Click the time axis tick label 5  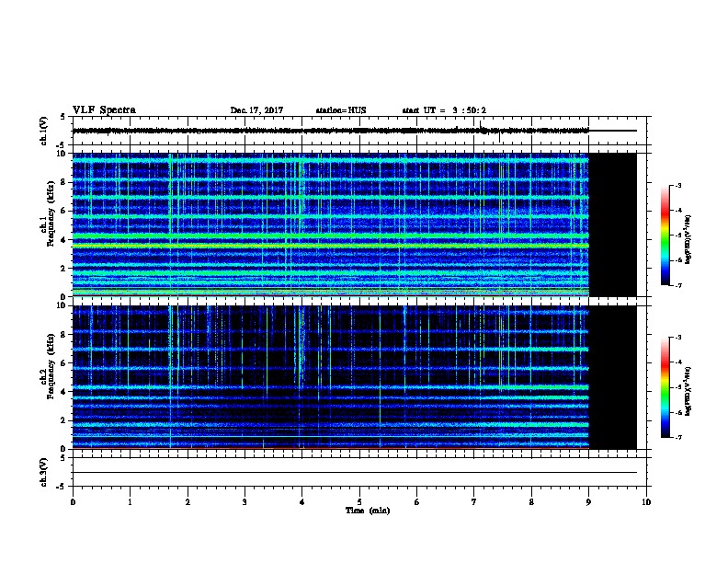tap(359, 502)
